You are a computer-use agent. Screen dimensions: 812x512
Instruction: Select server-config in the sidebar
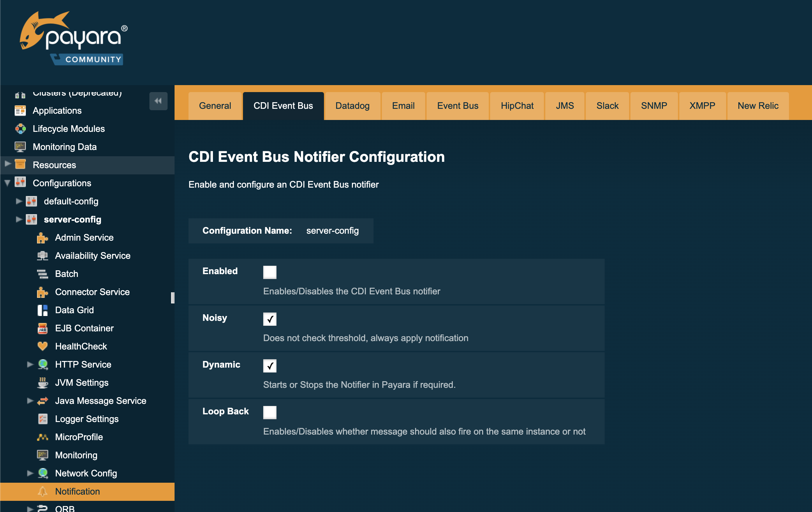(73, 219)
